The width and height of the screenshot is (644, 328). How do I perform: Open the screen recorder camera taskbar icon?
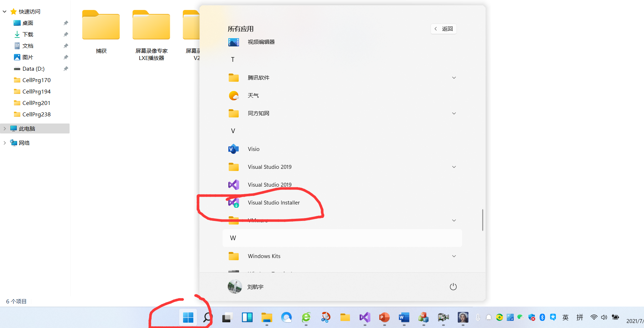tap(443, 317)
